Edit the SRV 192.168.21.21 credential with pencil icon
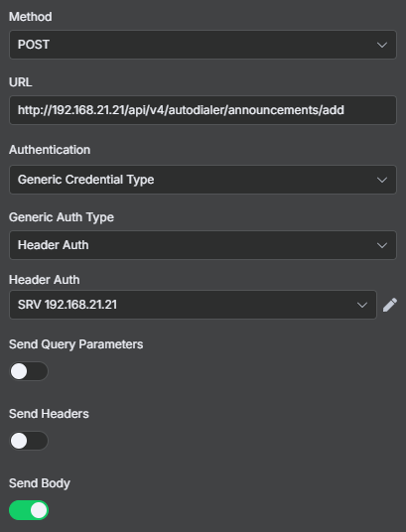Screen dimensions: 406x532 (390, 305)
